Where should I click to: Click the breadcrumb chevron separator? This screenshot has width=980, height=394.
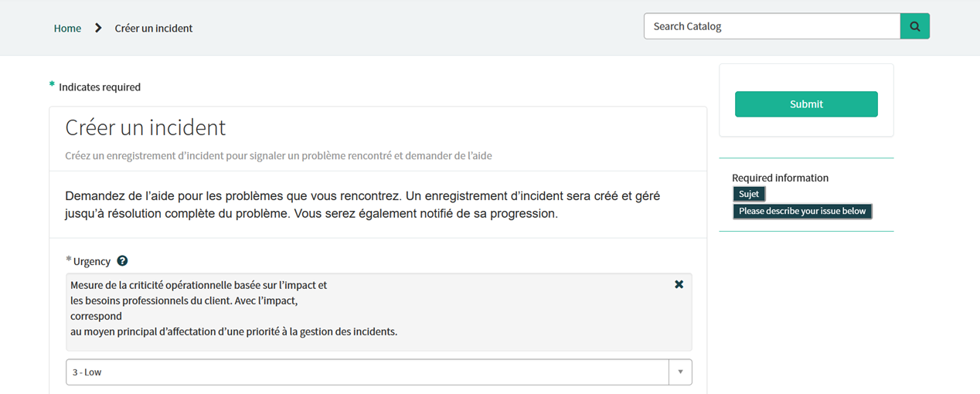pos(98,28)
